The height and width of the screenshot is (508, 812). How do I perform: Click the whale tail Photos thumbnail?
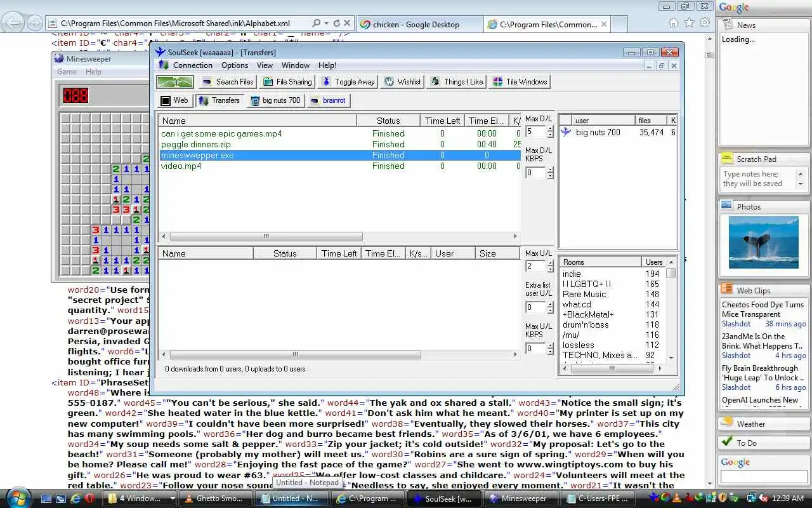(x=763, y=242)
